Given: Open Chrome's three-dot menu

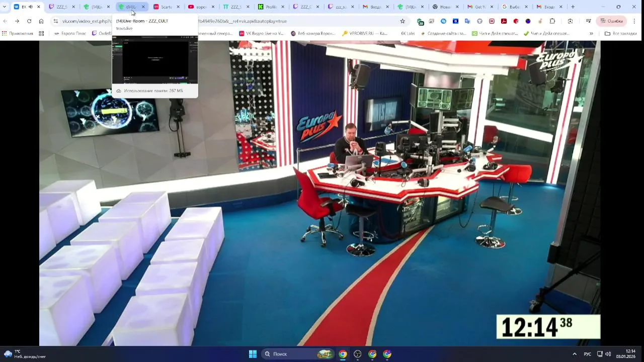Looking at the screenshot, I should pyautogui.click(x=634, y=21).
